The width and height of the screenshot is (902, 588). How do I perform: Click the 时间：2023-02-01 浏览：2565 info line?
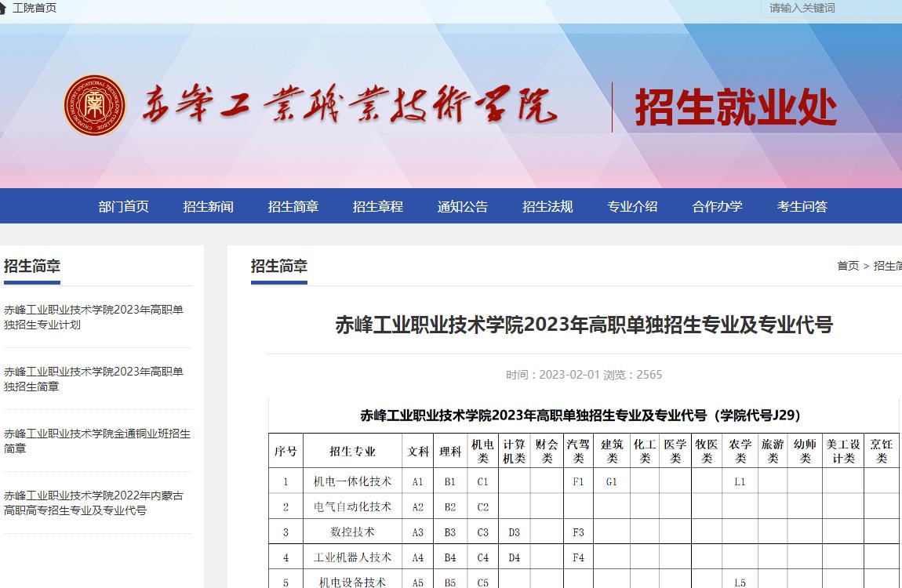click(584, 375)
